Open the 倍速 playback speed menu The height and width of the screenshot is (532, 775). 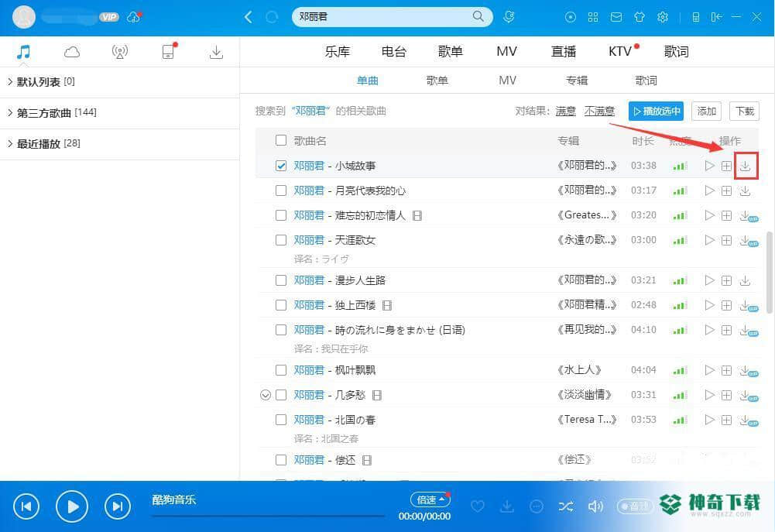pyautogui.click(x=430, y=499)
